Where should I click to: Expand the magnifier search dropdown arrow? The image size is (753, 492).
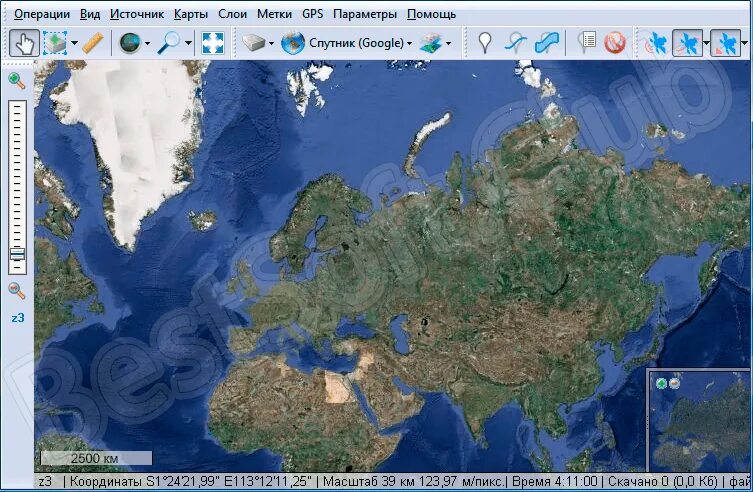188,43
